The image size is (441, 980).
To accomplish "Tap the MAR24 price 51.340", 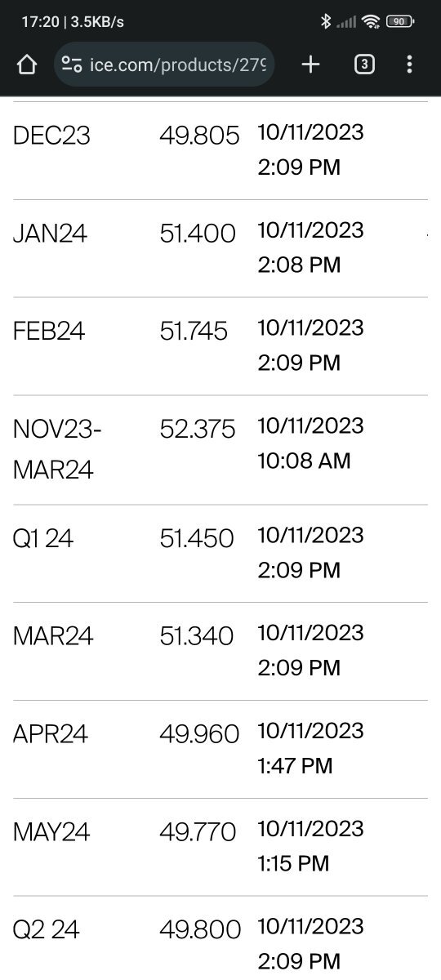I will tap(197, 636).
